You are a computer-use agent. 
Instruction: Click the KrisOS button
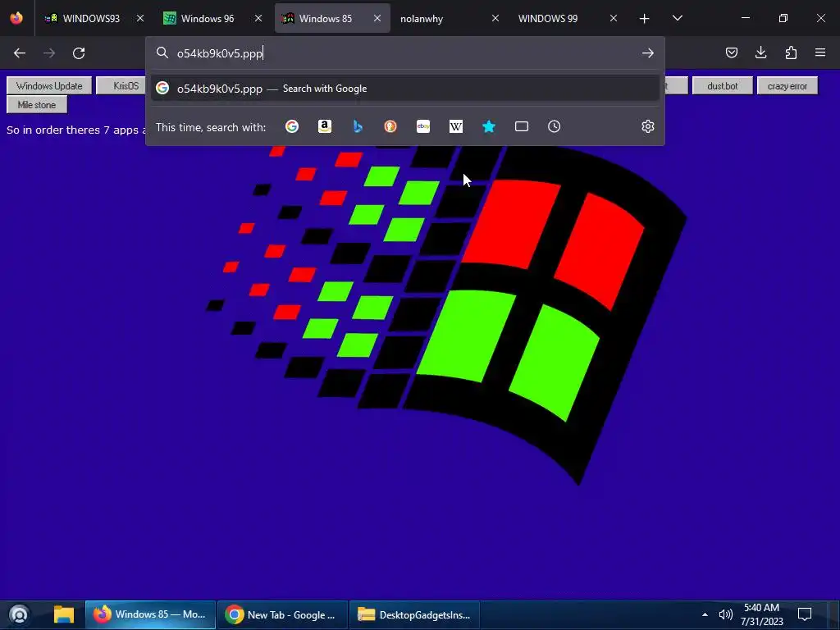tap(121, 85)
